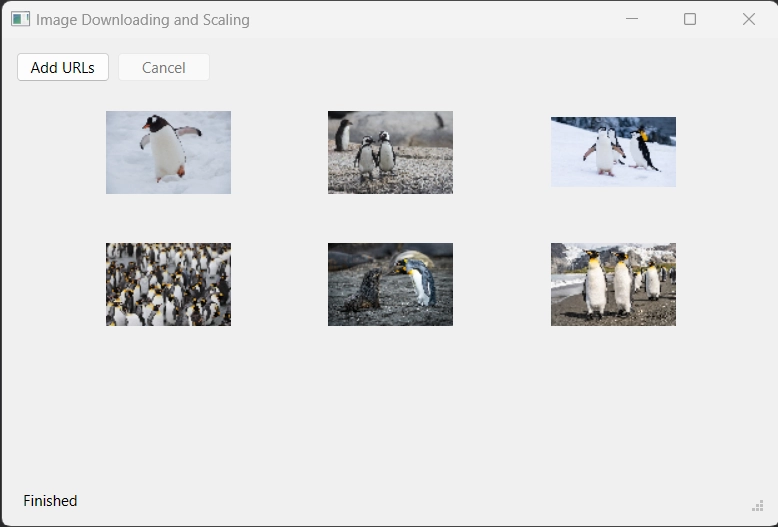Click the Add URLs button
Screen dimensions: 778x527
point(62,68)
